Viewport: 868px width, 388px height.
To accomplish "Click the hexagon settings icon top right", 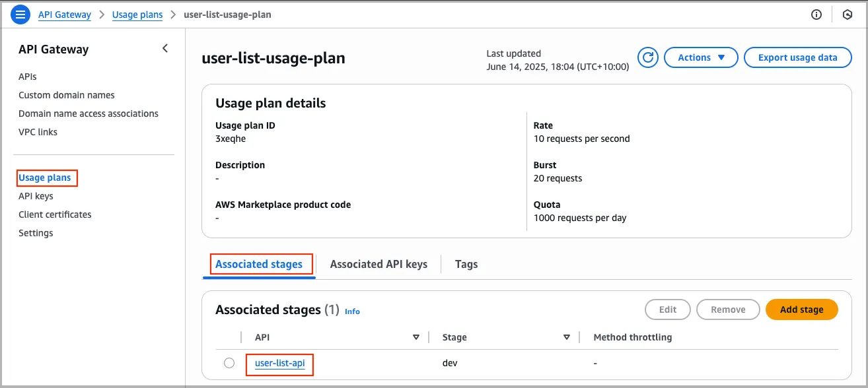I will [848, 15].
